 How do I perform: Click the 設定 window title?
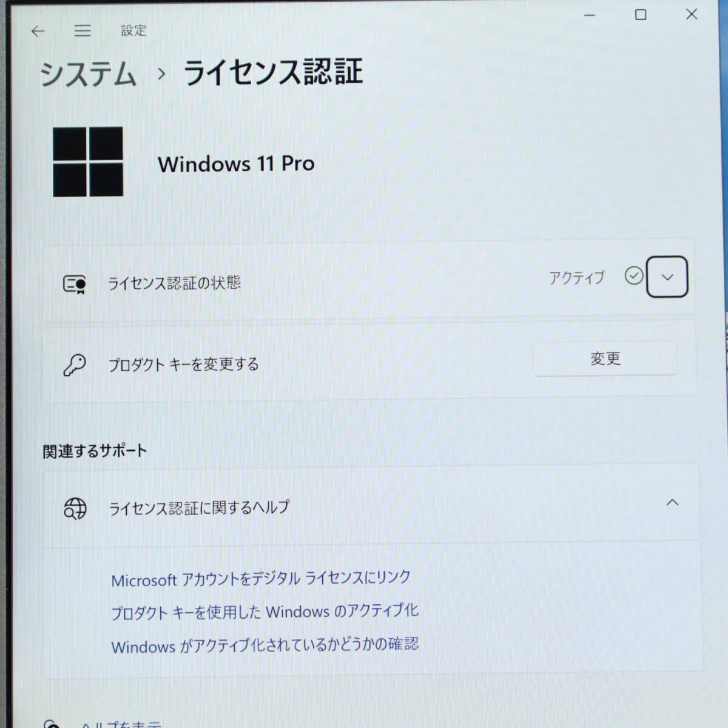click(133, 30)
